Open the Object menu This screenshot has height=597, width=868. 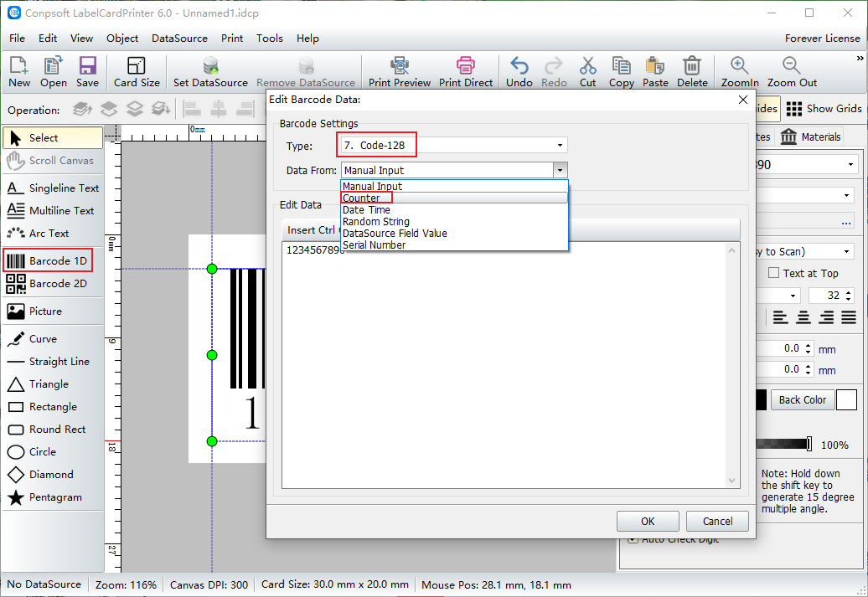tap(122, 39)
